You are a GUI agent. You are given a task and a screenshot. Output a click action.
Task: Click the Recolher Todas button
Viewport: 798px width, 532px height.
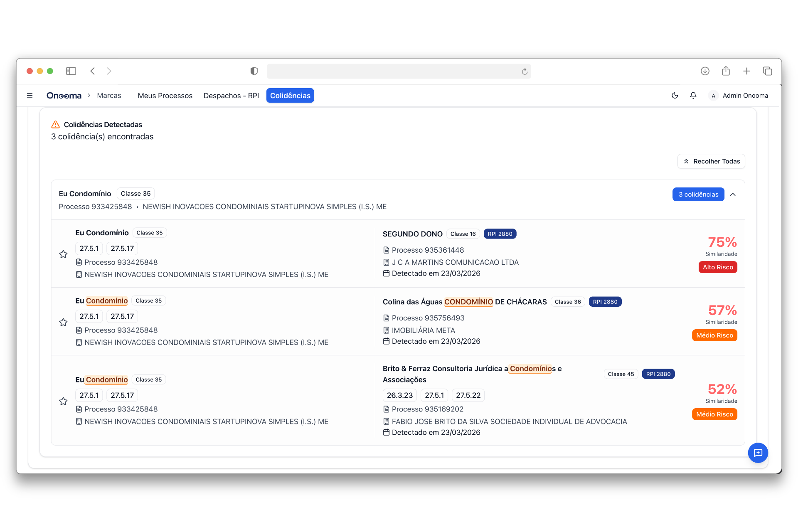[711, 161]
